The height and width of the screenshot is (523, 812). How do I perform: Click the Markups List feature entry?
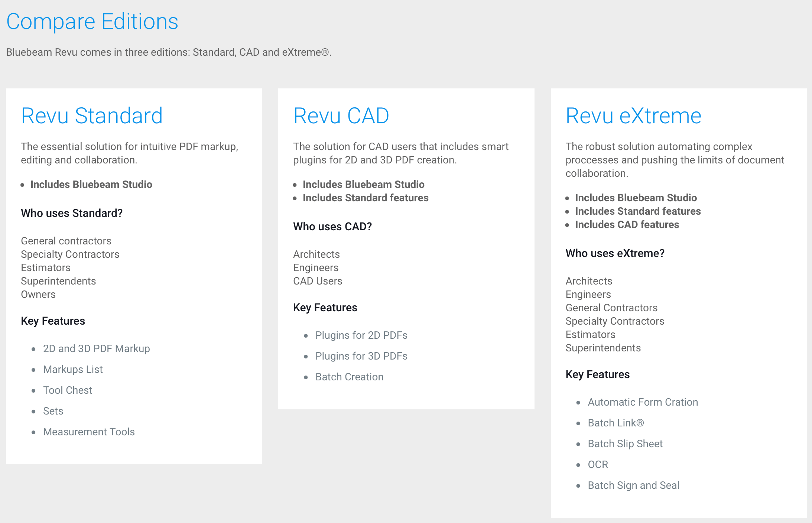[73, 369]
